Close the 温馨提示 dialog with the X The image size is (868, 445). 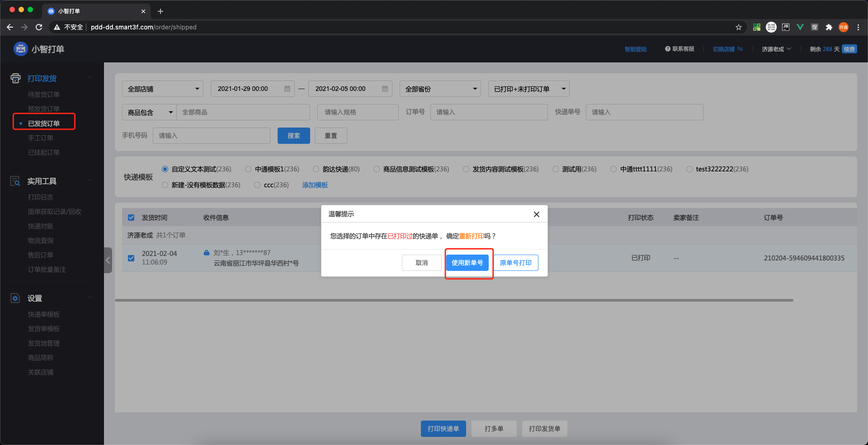coord(536,214)
